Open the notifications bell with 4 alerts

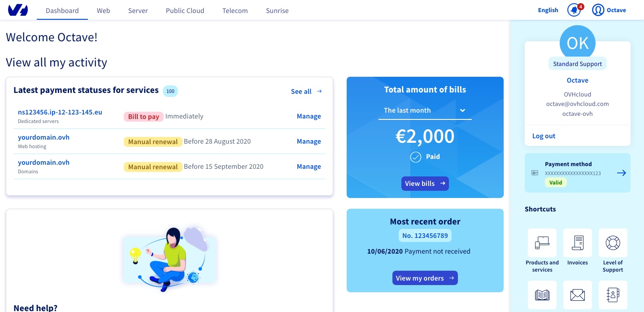(574, 10)
